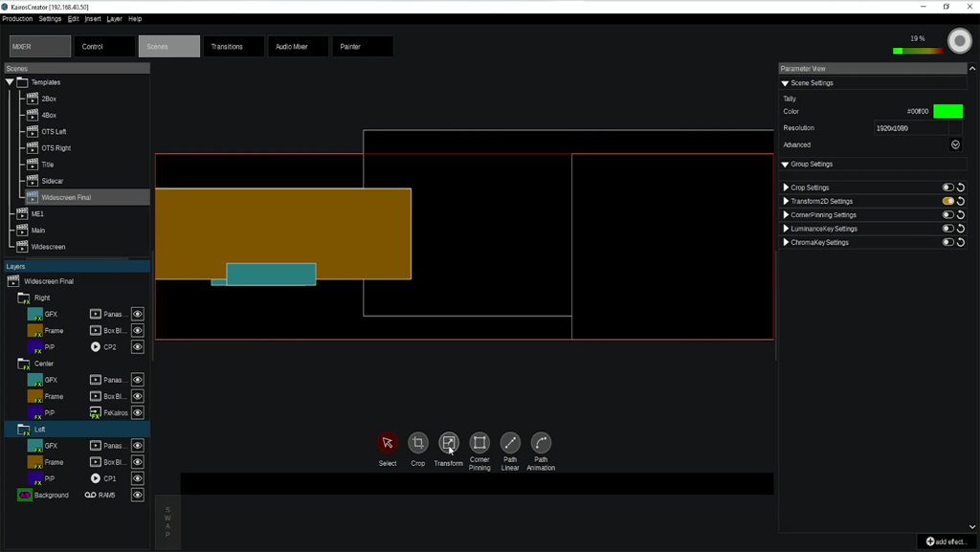Collapse the Templates folder in Scenes

tap(10, 82)
